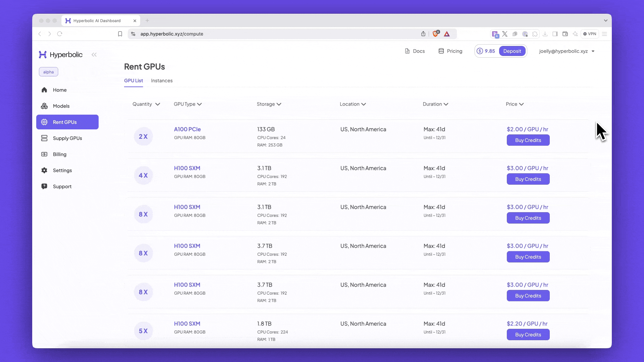Click the Deposit button
Viewport: 644px width, 362px height.
click(x=512, y=51)
